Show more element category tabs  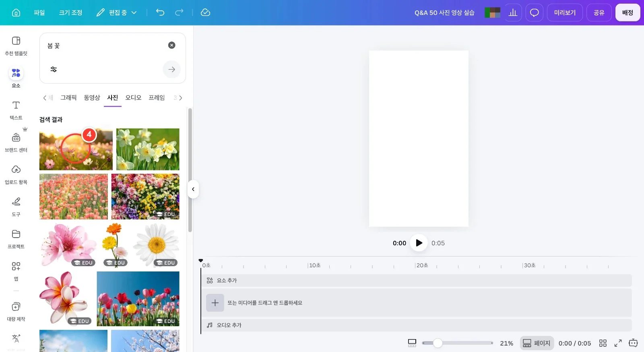[x=181, y=98]
